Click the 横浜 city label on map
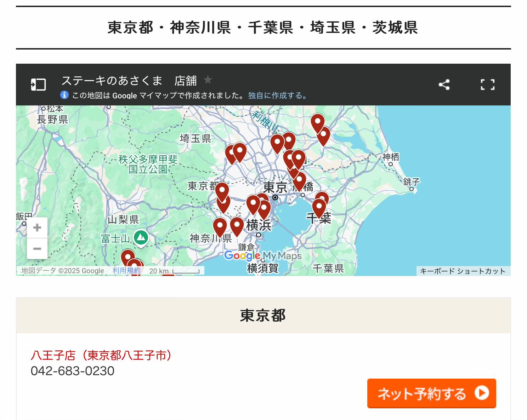This screenshot has width=527, height=420. click(259, 225)
